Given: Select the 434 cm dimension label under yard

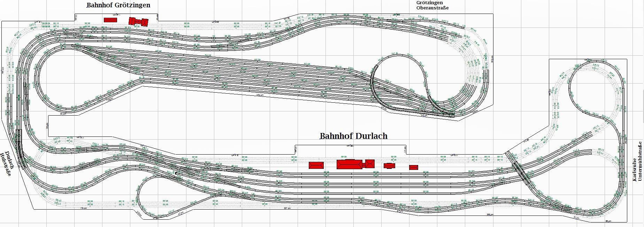Looking at the screenshot, I should (x=260, y=95).
